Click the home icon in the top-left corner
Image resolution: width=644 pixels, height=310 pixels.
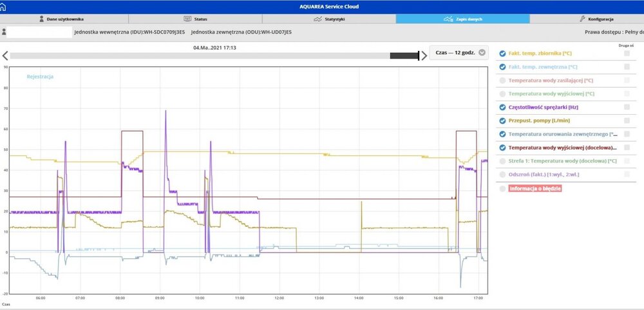(6, 6)
